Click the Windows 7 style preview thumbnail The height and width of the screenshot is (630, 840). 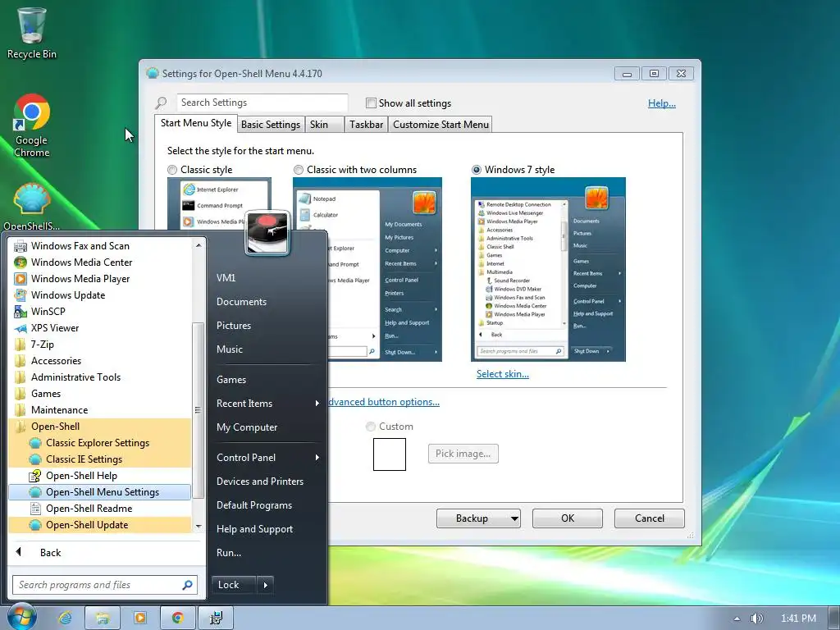(548, 269)
